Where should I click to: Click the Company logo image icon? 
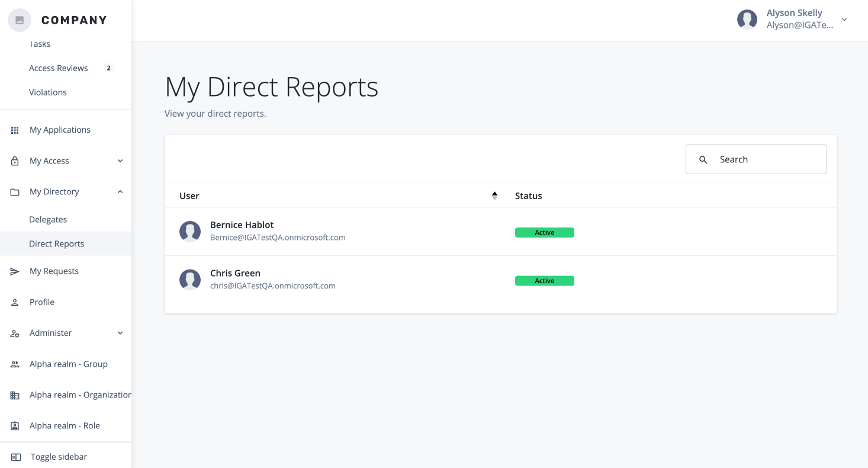tap(19, 20)
